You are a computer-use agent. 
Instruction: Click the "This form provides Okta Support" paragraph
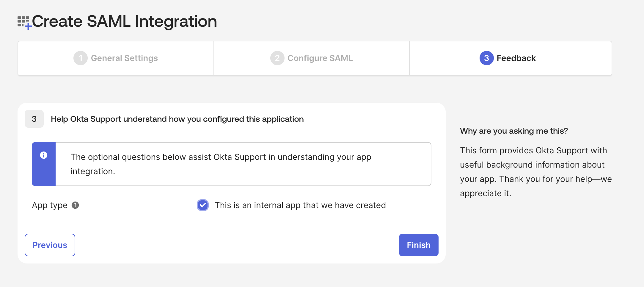(536, 172)
